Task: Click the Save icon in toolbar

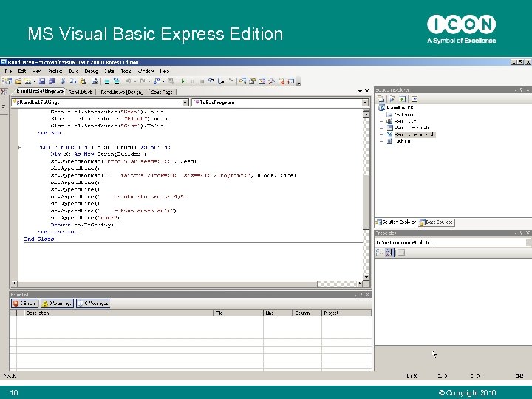Action: click(x=41, y=81)
